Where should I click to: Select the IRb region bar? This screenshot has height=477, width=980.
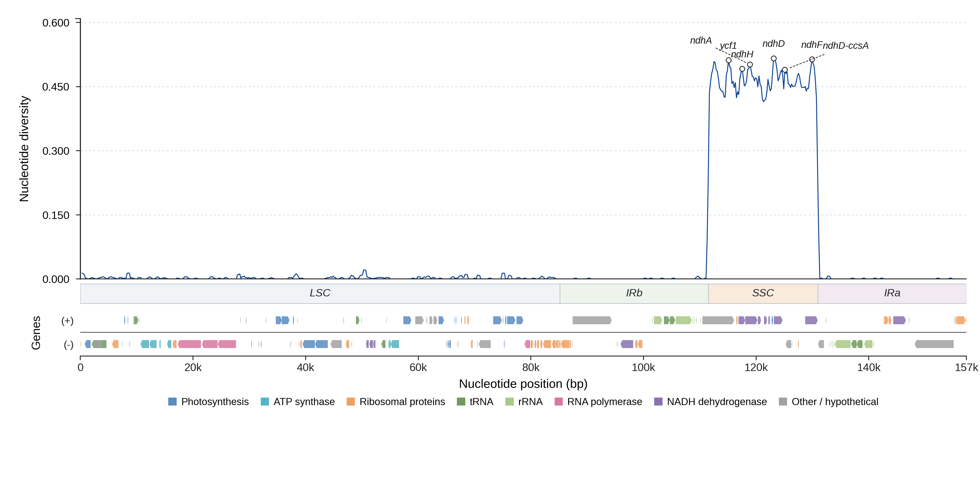[634, 293]
